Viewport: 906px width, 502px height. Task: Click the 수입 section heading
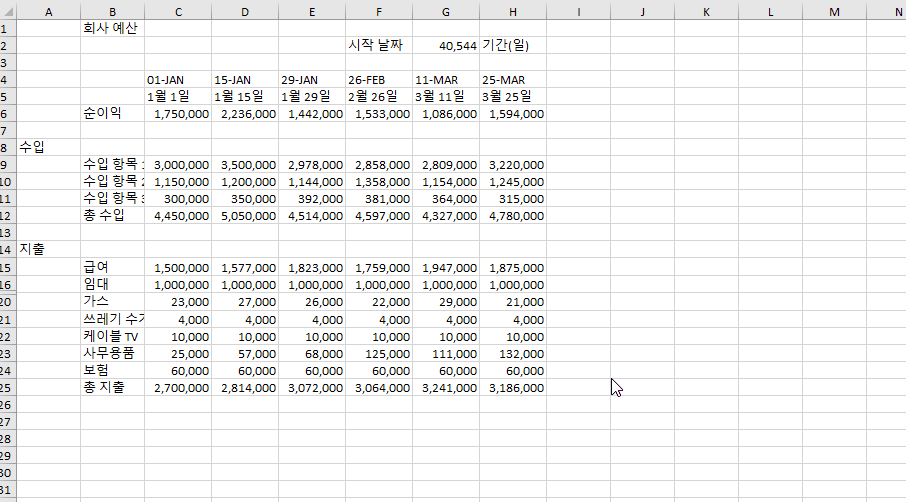(x=49, y=147)
